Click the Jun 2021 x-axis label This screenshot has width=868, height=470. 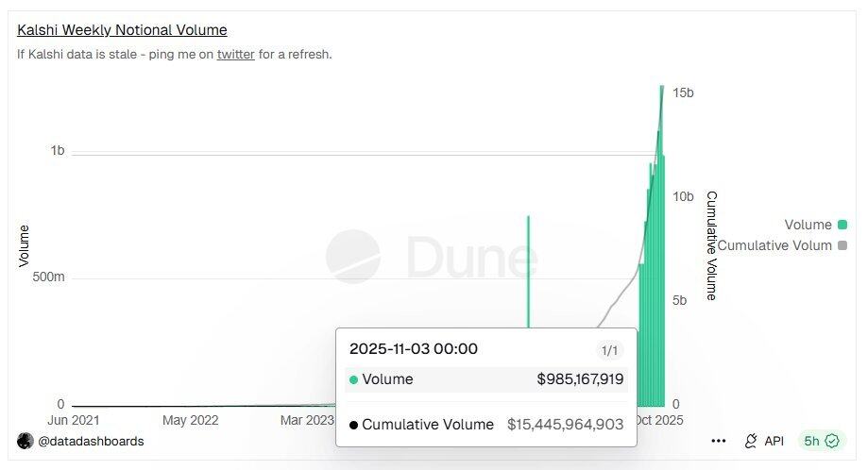coord(73,420)
